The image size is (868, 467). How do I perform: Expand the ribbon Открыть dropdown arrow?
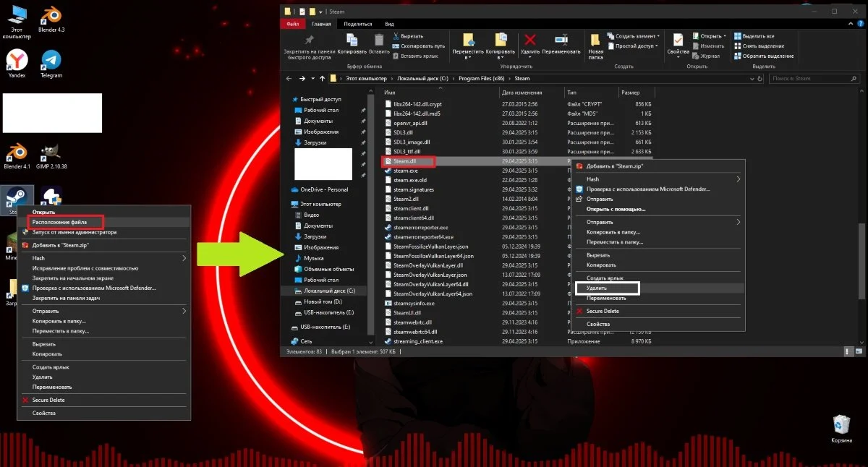point(724,35)
